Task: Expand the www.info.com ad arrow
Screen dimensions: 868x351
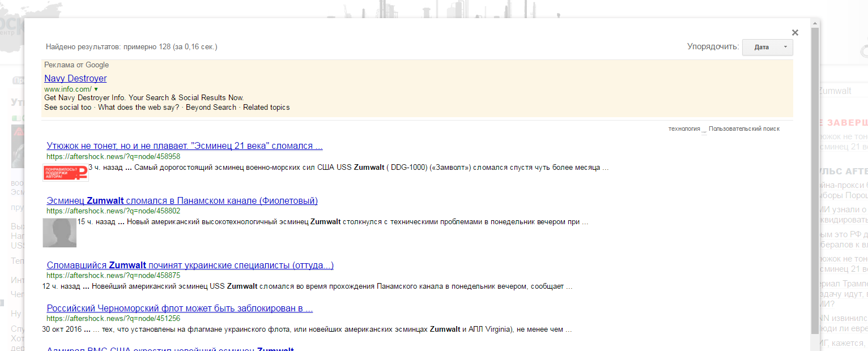Action: click(x=96, y=89)
